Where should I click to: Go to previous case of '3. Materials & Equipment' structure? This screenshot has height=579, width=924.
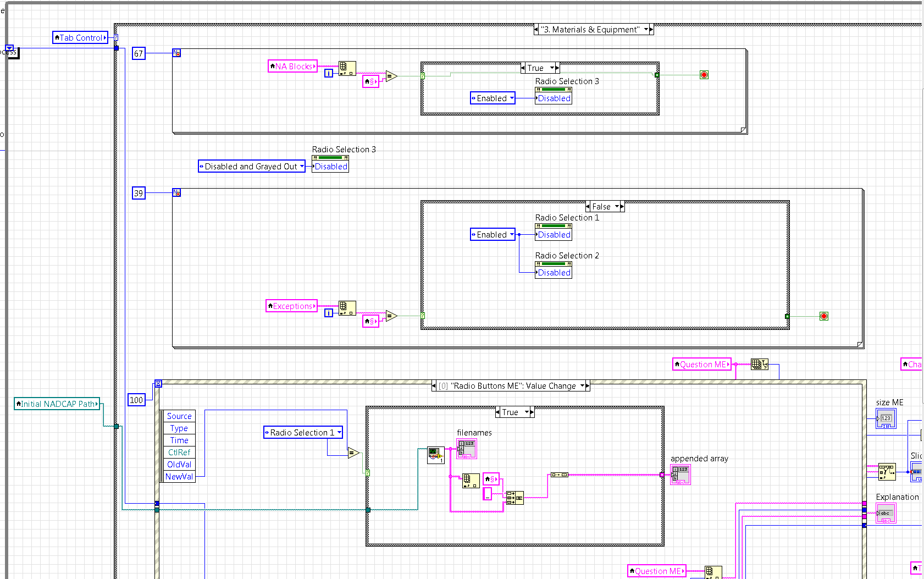[x=536, y=30]
